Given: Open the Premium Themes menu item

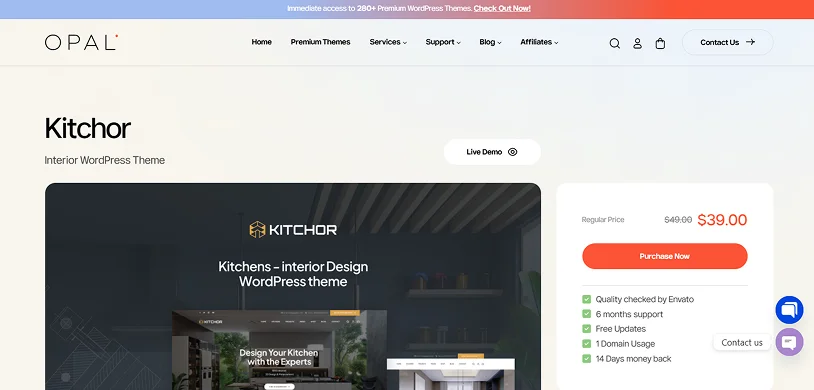Looking at the screenshot, I should [x=320, y=42].
